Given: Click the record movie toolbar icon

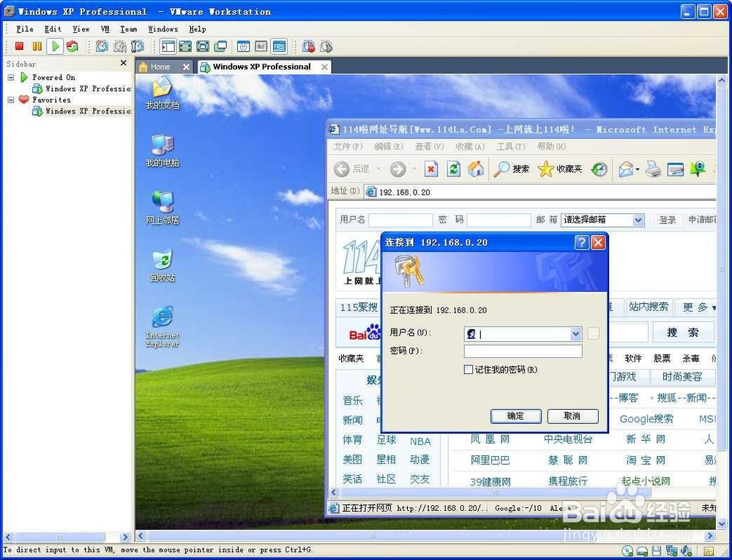Looking at the screenshot, I should tap(309, 46).
